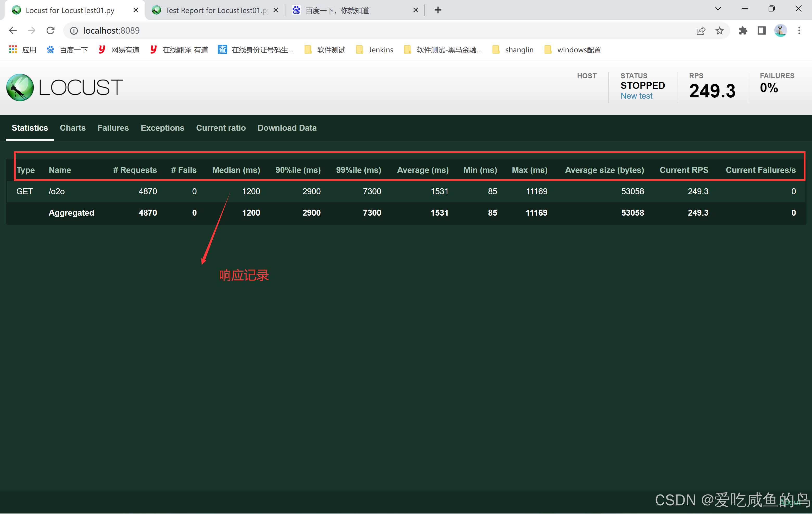
Task: Click the Locust logo icon
Action: (20, 87)
